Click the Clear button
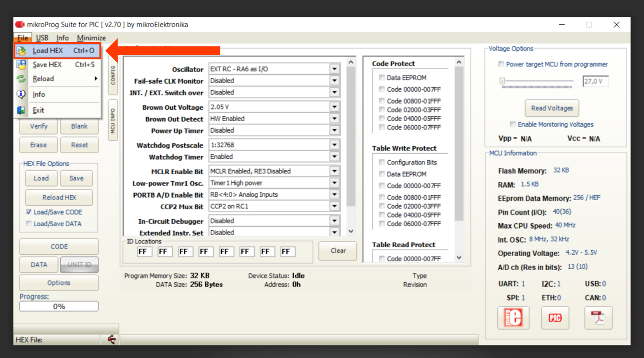This screenshot has width=644, height=358. [338, 251]
